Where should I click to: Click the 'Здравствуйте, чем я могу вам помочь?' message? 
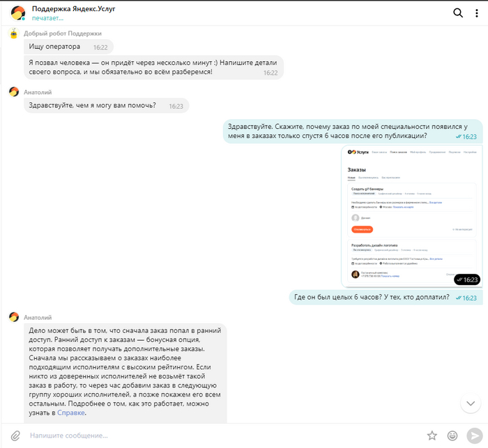pos(107,106)
